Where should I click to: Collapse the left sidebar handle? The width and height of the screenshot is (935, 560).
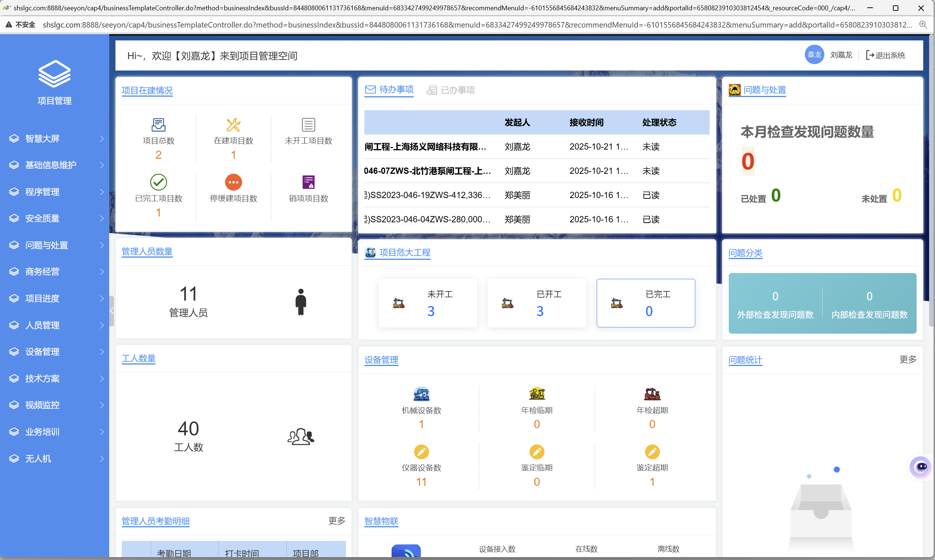tap(111, 311)
